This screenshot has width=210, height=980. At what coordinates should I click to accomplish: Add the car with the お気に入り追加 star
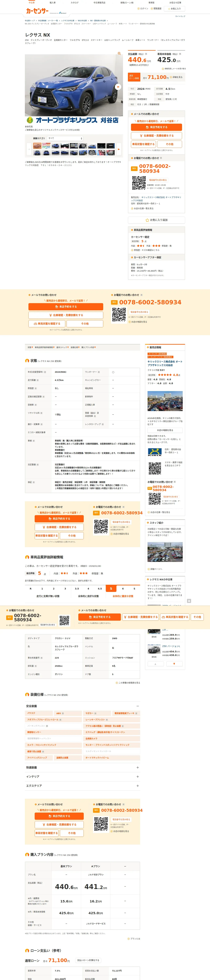pos(156,220)
